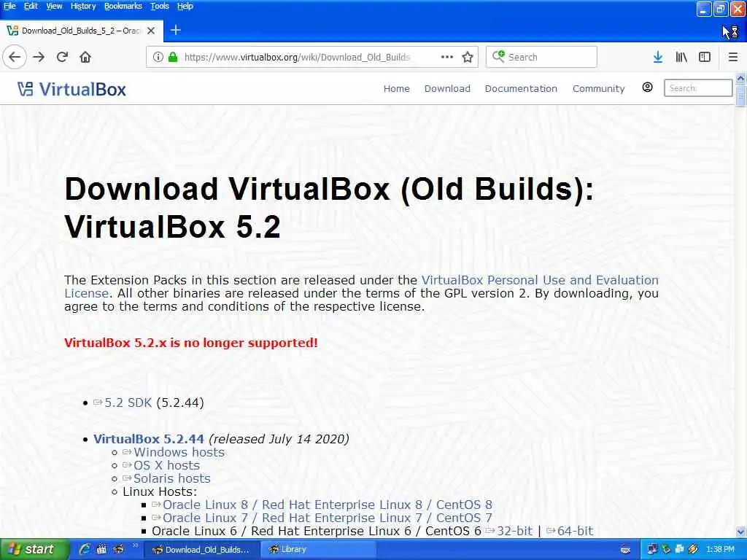Reload the current page
747x560 pixels.
click(x=62, y=57)
